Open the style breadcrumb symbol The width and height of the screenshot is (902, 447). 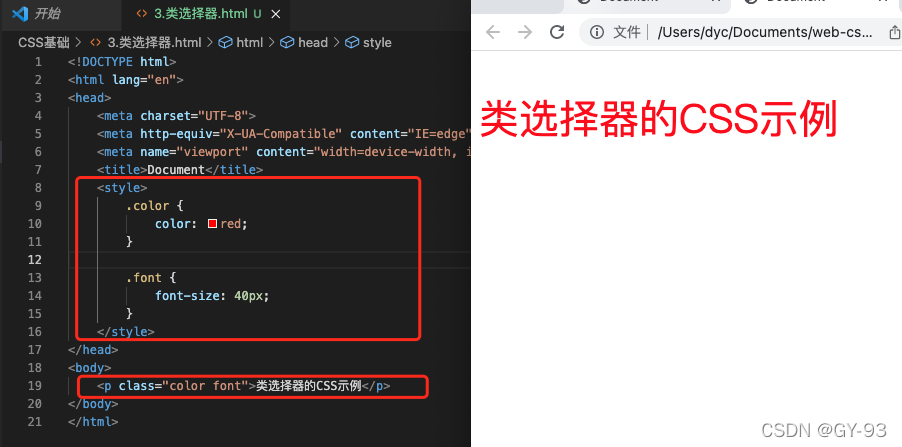(x=377, y=43)
